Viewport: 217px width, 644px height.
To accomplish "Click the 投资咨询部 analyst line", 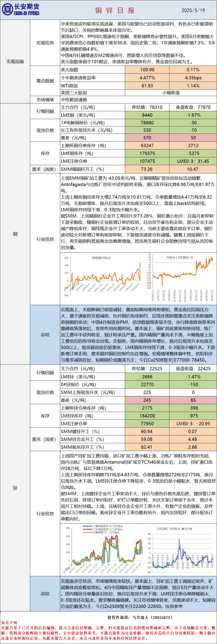I will (140, 617).
